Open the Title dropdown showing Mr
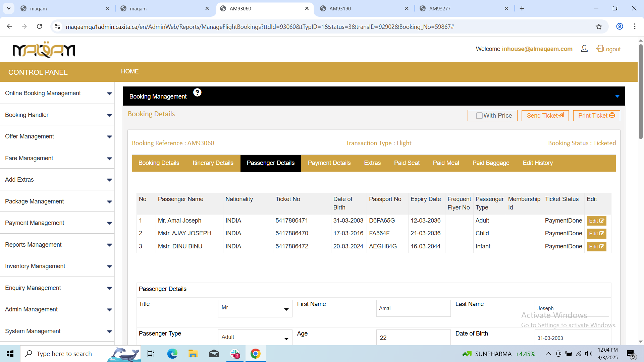Screen dimensions: 644x362 pos(255,308)
